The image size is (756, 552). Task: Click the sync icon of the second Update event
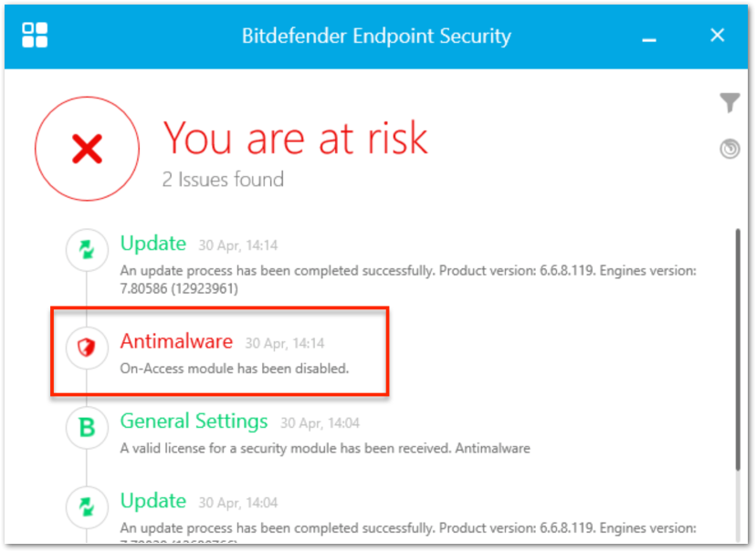86,502
